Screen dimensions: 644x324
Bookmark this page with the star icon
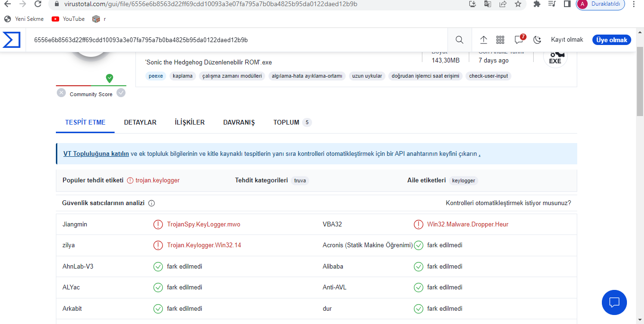(518, 4)
